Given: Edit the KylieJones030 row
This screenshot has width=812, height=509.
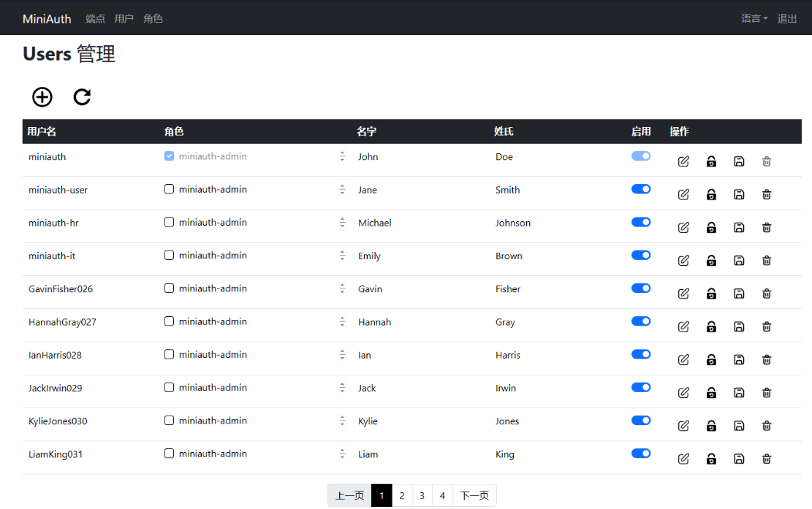Looking at the screenshot, I should pyautogui.click(x=683, y=426).
